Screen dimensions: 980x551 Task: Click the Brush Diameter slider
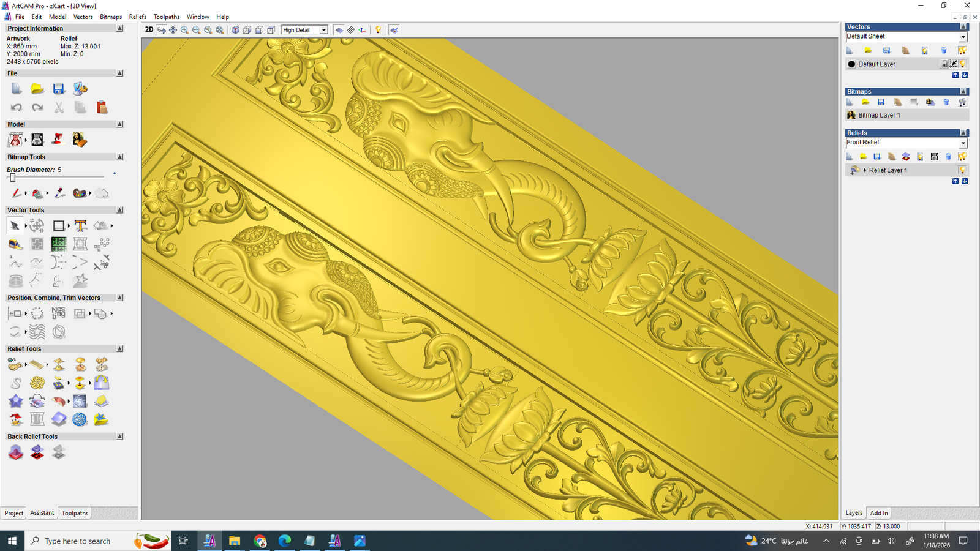[x=12, y=178]
